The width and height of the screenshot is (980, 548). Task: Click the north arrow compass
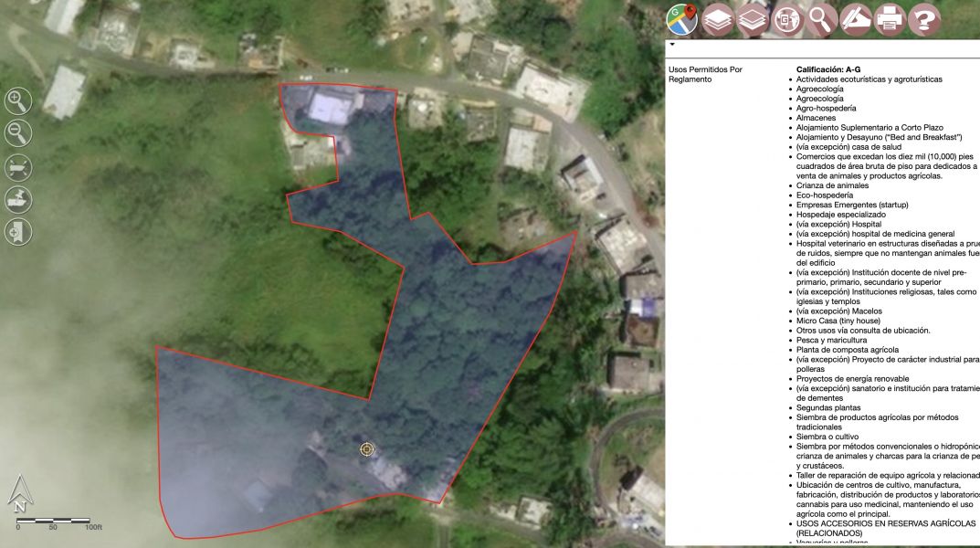point(18,494)
